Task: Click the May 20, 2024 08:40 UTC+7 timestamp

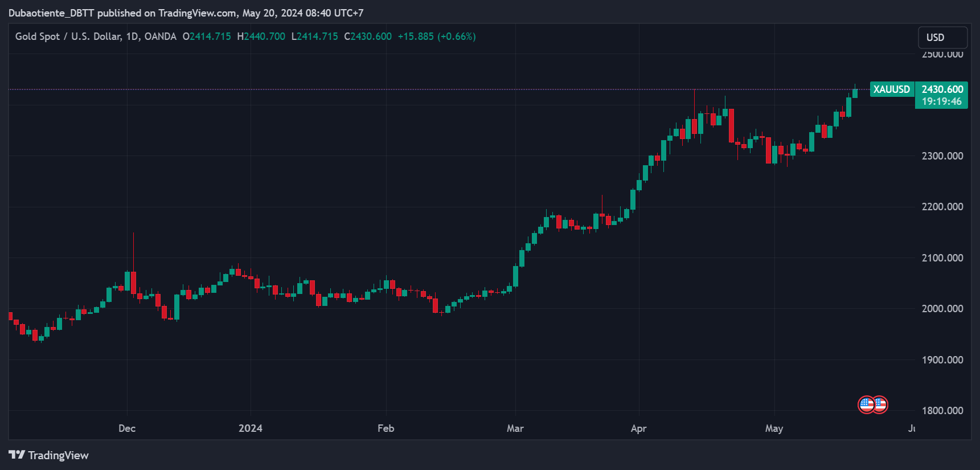Action: pos(303,13)
